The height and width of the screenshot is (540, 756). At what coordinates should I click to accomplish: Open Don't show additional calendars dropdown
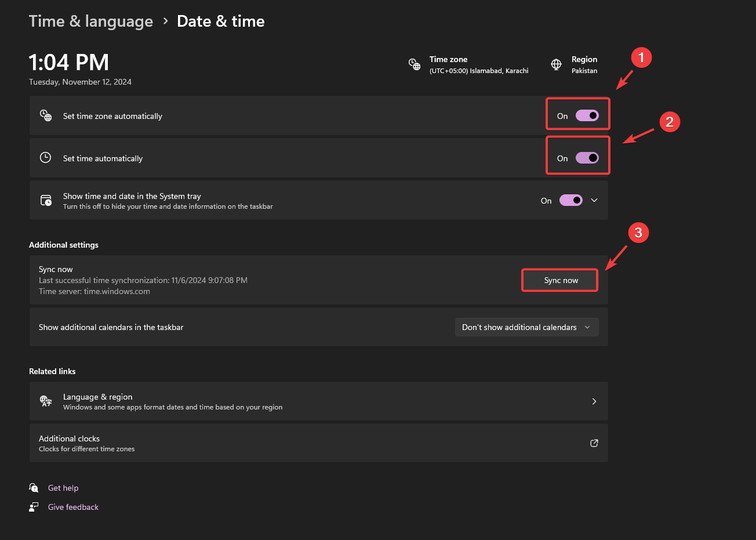coord(526,327)
